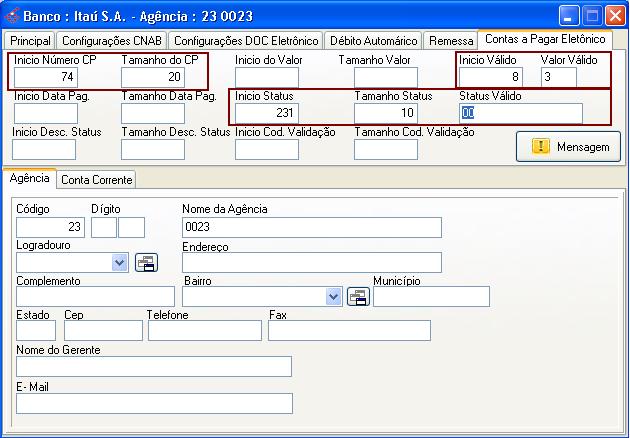
Task: Go to the Remessa tab
Action: coord(449,41)
